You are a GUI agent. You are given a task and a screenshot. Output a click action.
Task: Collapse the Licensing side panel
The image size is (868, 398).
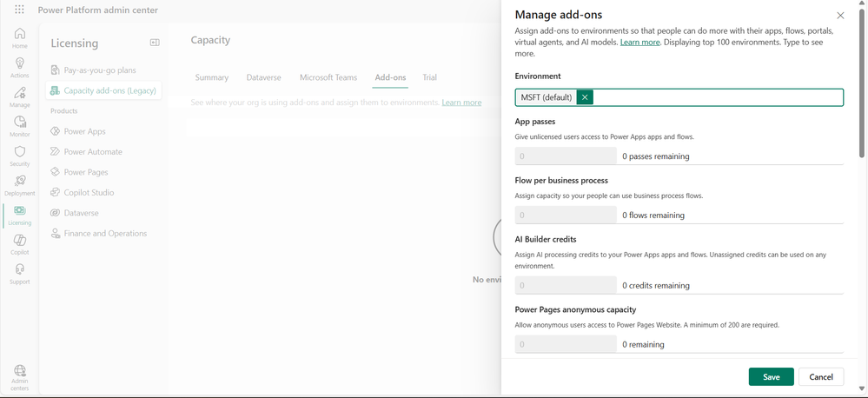point(155,43)
